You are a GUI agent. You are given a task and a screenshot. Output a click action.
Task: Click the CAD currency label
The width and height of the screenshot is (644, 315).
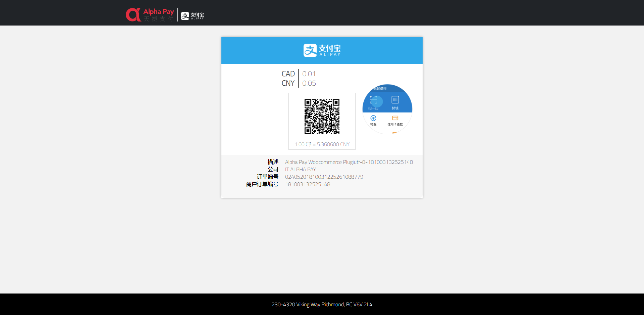(x=288, y=74)
